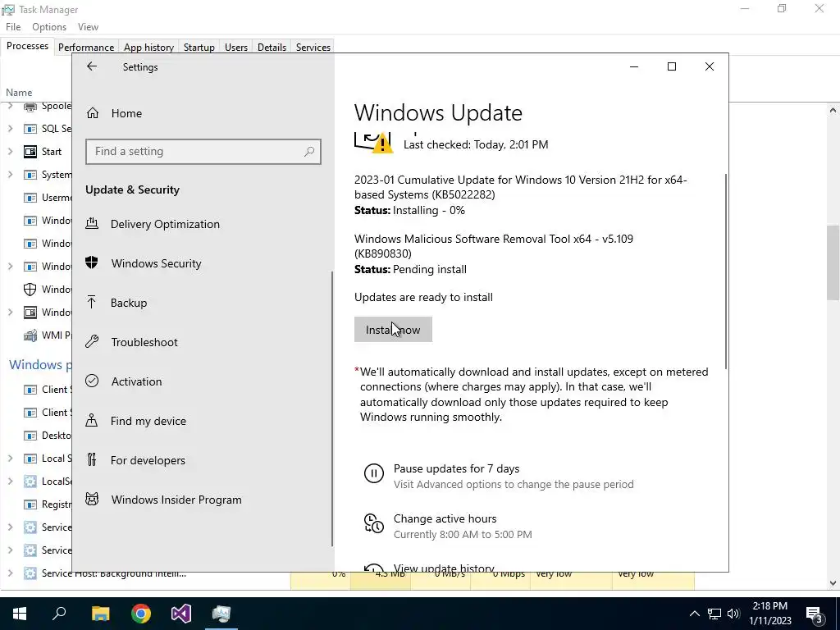Show hidden system tray icons
Screen dimensions: 840x630
point(694,614)
